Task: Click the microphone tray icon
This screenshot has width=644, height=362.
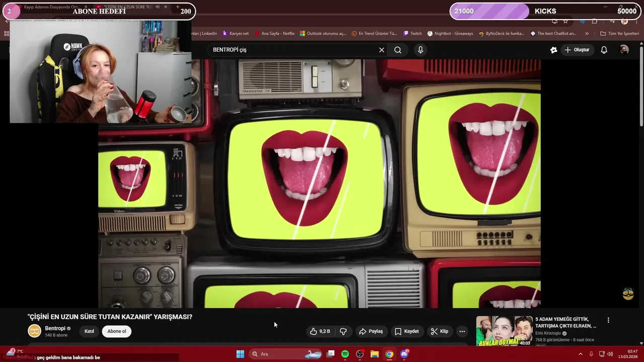Action: (591, 354)
